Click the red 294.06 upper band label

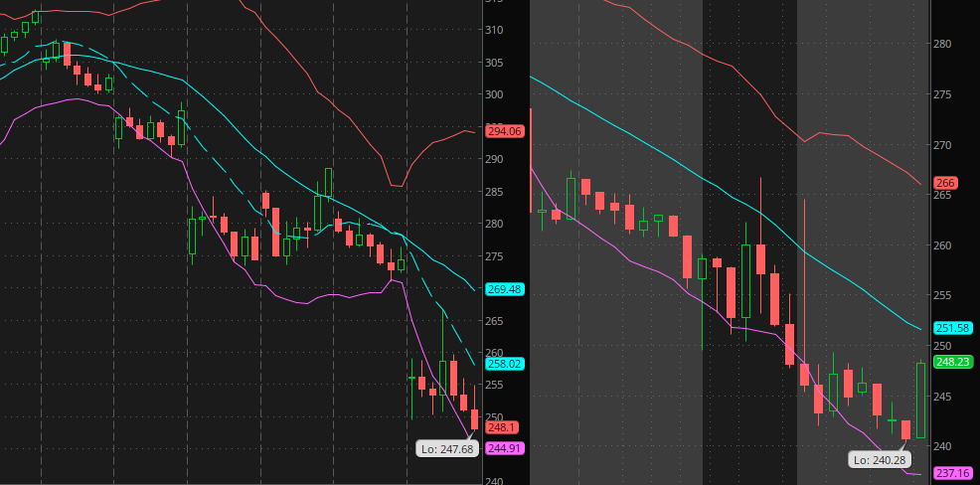click(x=503, y=131)
